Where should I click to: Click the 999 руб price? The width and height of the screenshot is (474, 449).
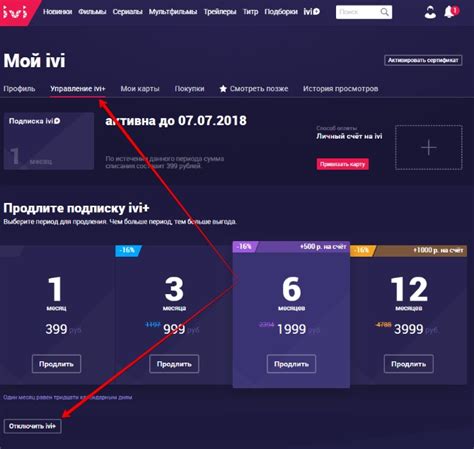181,329
